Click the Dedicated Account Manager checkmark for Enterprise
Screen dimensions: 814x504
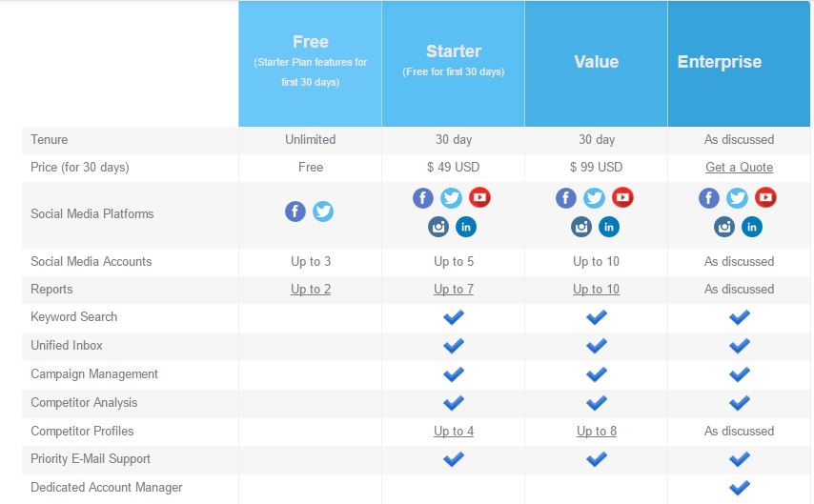(x=740, y=488)
